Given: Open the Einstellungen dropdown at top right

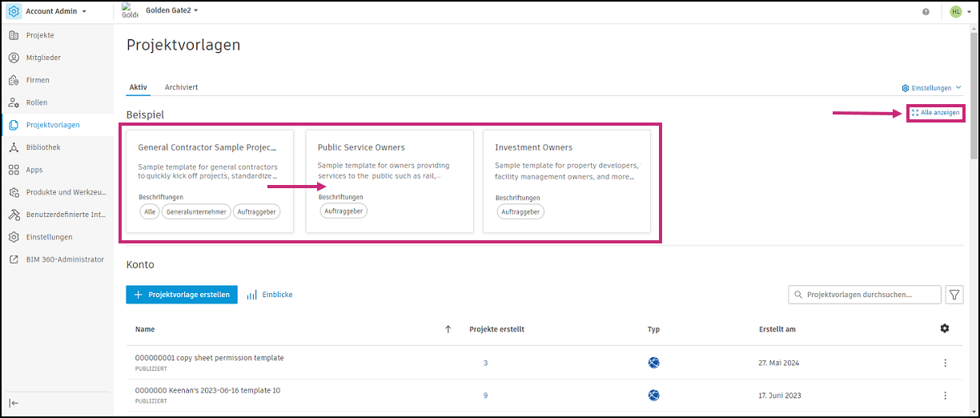Looking at the screenshot, I should (x=931, y=88).
